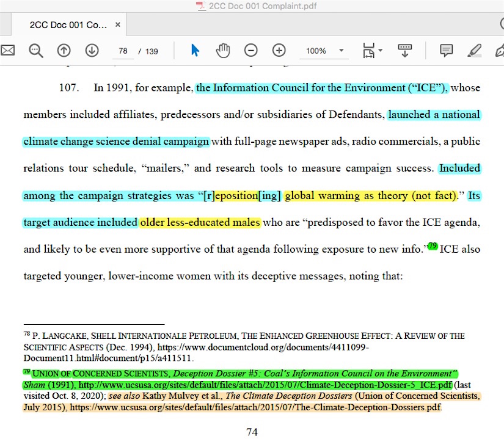Viewport: 504px width, 439px height.
Task: Close the 2CC Doc 001 tab
Action: (x=118, y=25)
